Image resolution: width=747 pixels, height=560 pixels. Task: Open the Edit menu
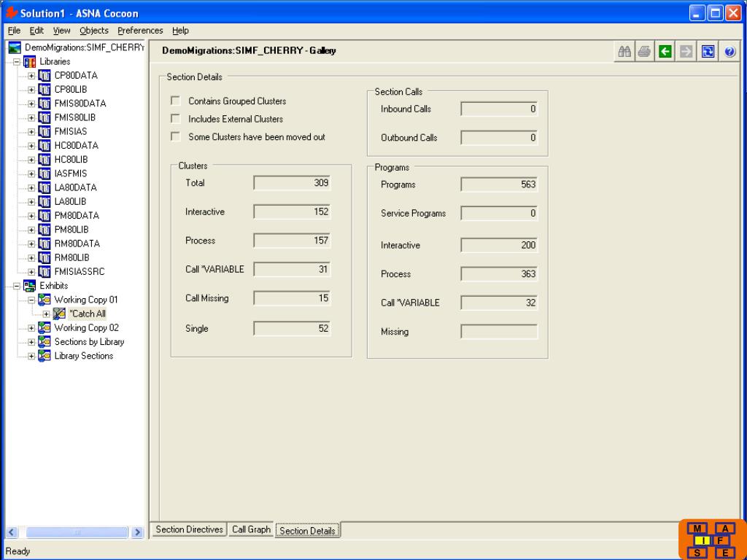tap(36, 31)
